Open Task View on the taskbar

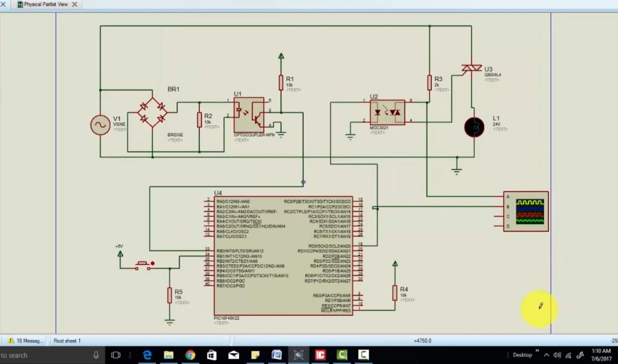(x=115, y=355)
